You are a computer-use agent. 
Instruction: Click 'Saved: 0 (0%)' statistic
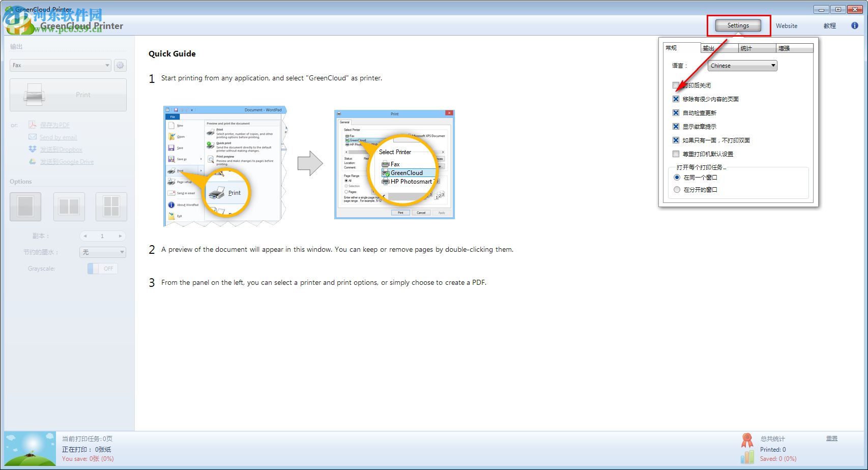click(778, 458)
